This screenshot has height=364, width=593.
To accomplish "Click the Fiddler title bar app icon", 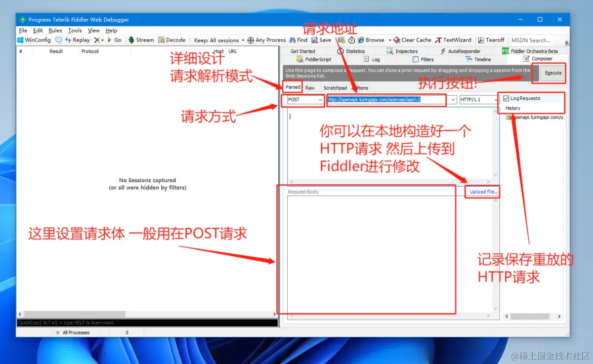I will (22, 20).
